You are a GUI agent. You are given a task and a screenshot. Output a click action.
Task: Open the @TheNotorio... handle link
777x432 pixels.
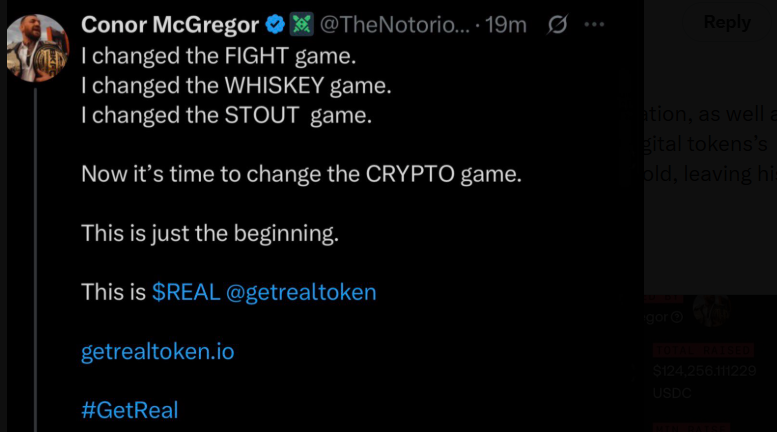click(394, 25)
